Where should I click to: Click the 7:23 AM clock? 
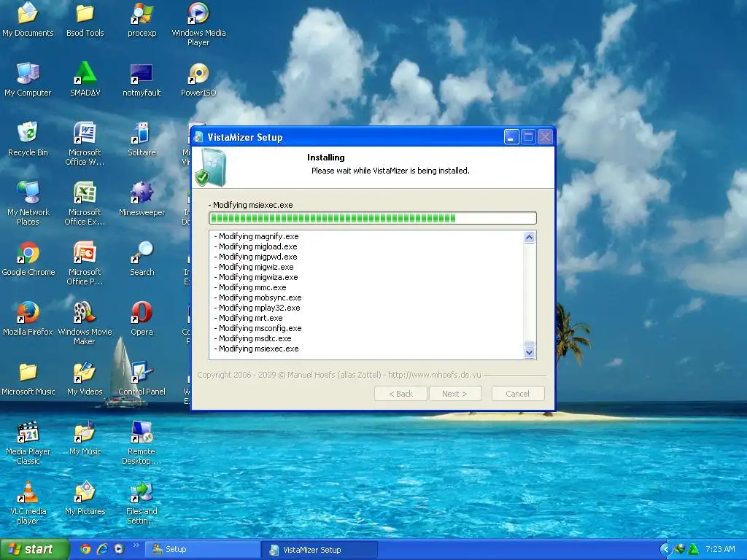tap(720, 549)
